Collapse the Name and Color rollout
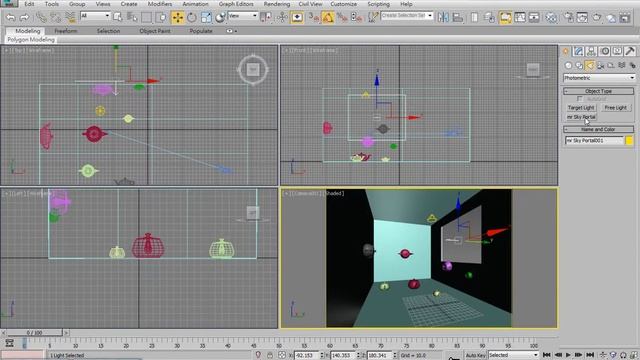The width and height of the screenshot is (640, 360). coord(598,129)
